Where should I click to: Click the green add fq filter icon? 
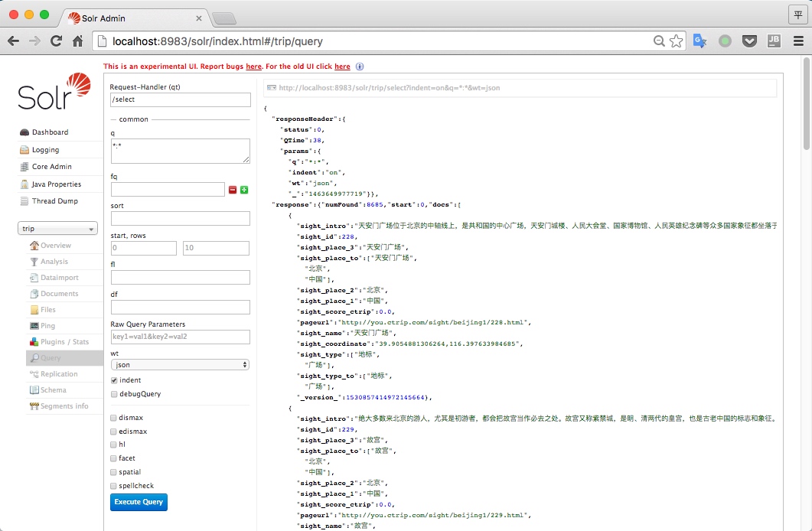[244, 190]
